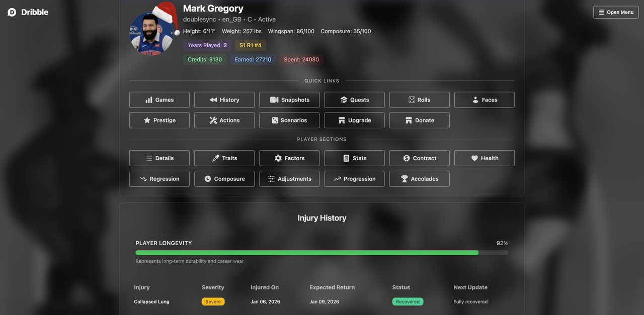644x315 pixels.
Task: Open the main menu button
Action: coord(616,12)
